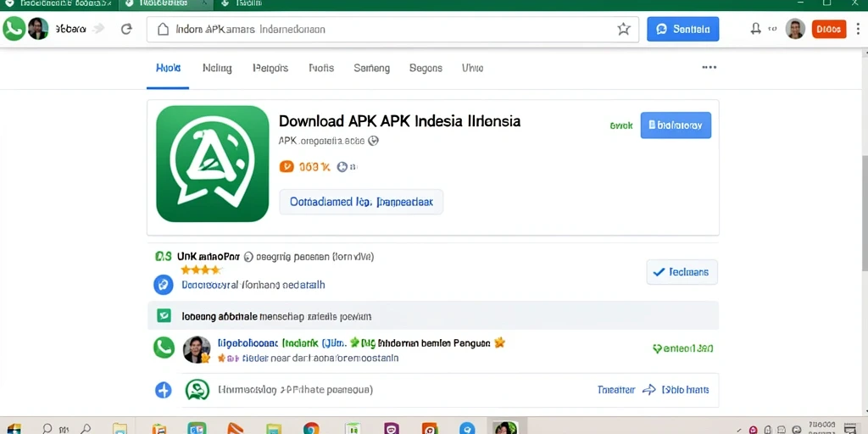Click the gold star after Panguen
Image resolution: width=868 pixels, height=434 pixels.
[499, 342]
